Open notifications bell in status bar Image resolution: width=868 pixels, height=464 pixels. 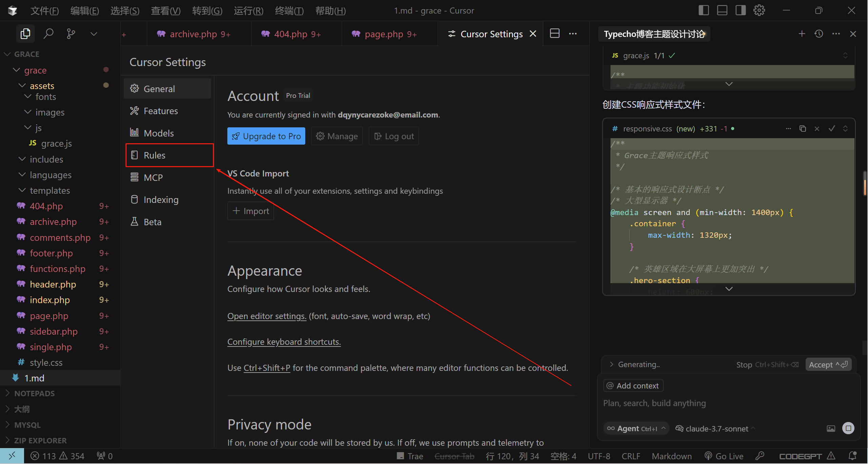pyautogui.click(x=853, y=456)
